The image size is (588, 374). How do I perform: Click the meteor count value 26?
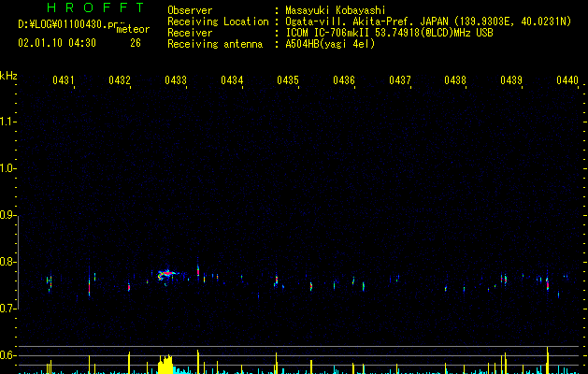136,43
